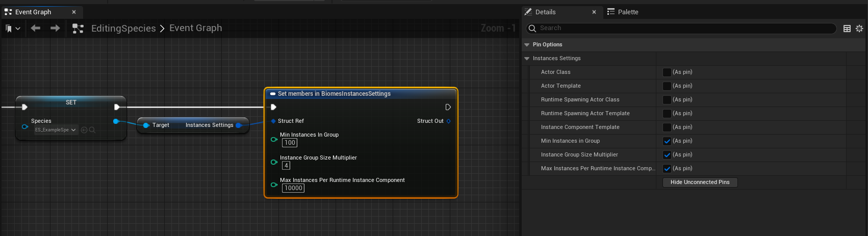Uncheck Max Instances Per Runtime Instance Comp pin
The image size is (868, 236).
click(x=667, y=169)
